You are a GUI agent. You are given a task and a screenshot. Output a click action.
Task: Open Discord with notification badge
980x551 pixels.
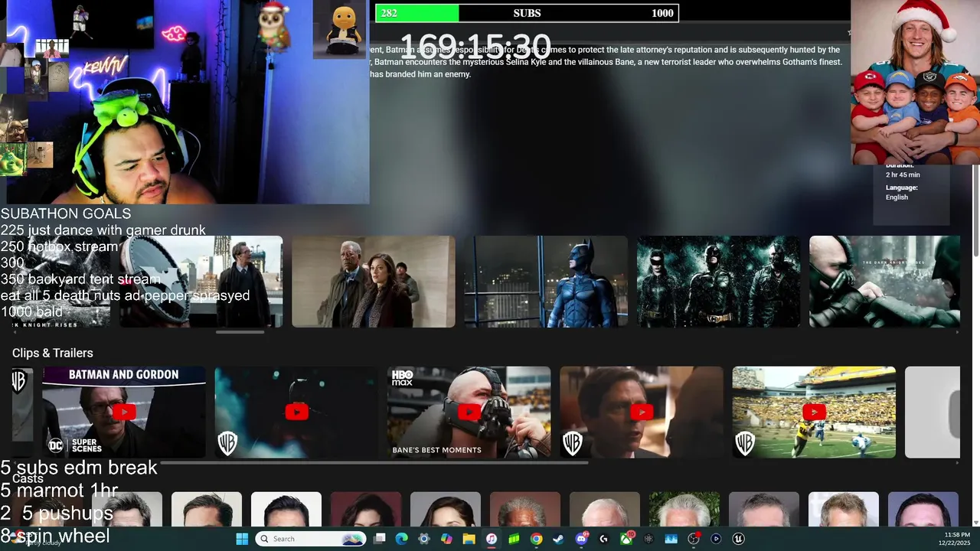(581, 539)
